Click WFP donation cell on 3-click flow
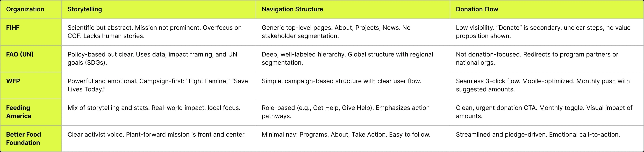The image size is (644, 152). [542, 85]
